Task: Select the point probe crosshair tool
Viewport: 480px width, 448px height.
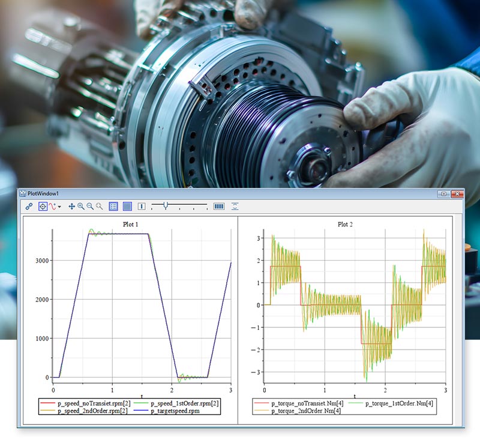Action: click(x=43, y=206)
